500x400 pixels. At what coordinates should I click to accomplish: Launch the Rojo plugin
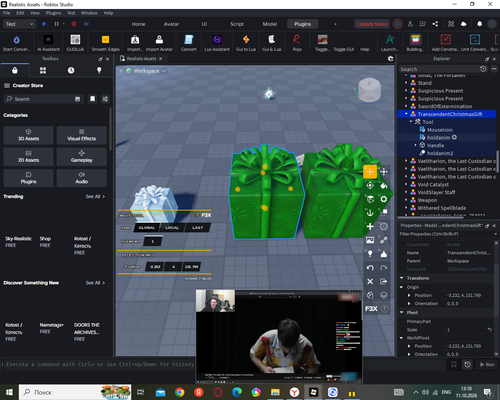(x=297, y=43)
